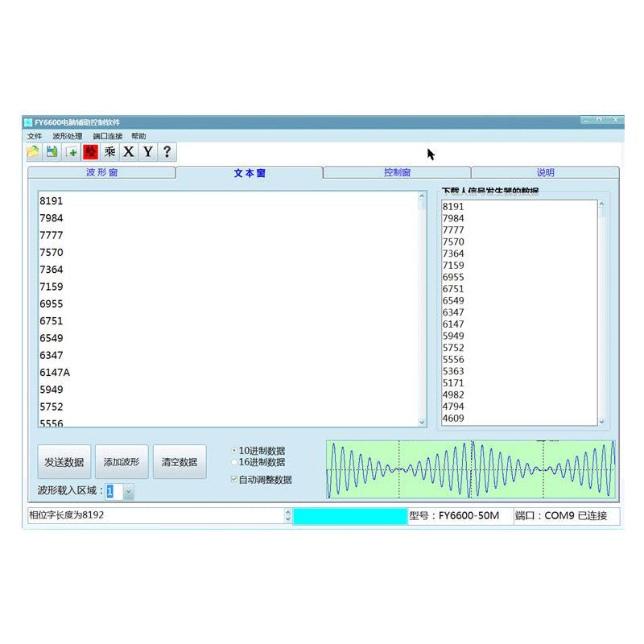Expand the 波形载入区域 dropdown

pos(129,491)
